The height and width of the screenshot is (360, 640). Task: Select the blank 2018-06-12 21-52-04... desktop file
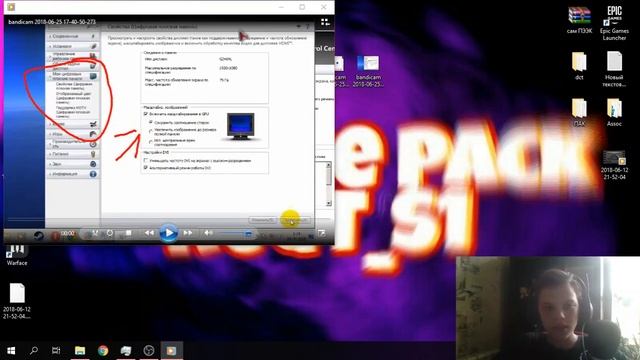pos(17,301)
